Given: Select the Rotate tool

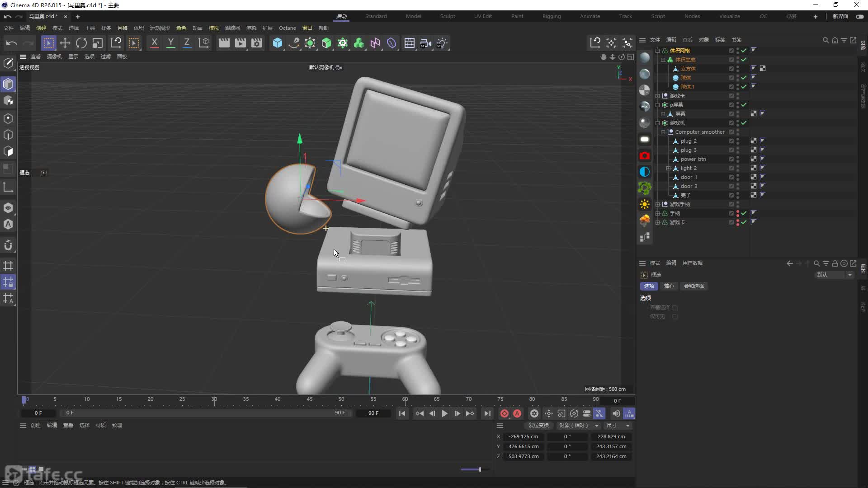Looking at the screenshot, I should [81, 43].
